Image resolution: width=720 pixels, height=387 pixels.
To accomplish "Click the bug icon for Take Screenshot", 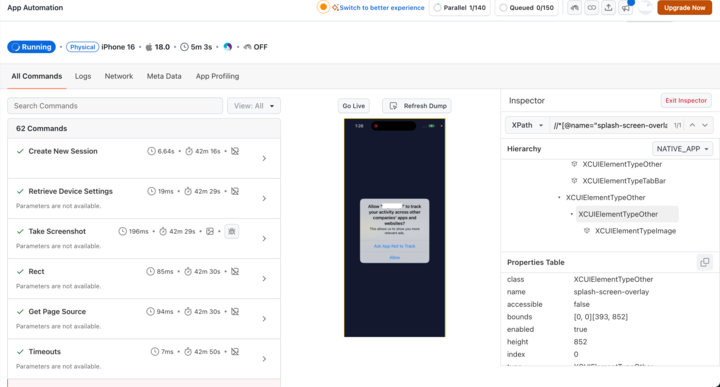I will [231, 231].
